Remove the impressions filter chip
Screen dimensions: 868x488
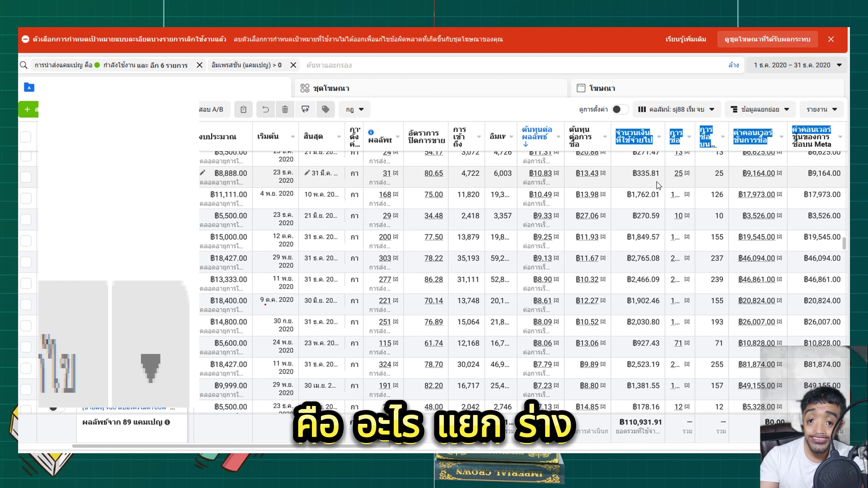tap(293, 65)
